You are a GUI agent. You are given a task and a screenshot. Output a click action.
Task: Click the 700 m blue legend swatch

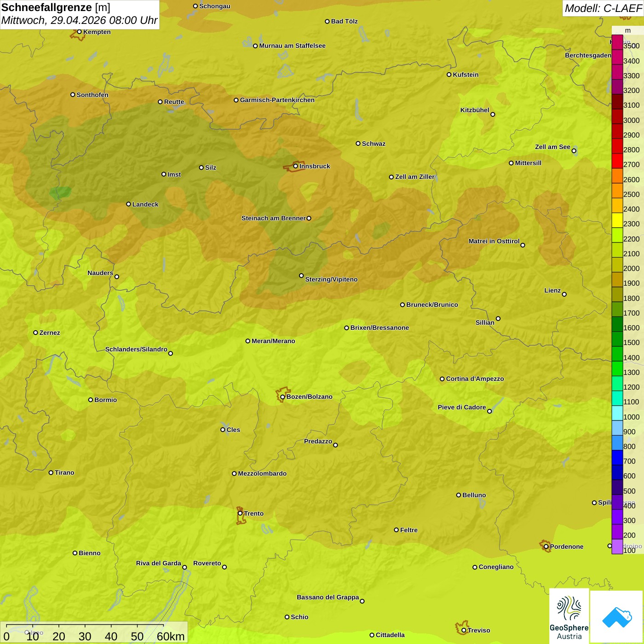coord(617,458)
